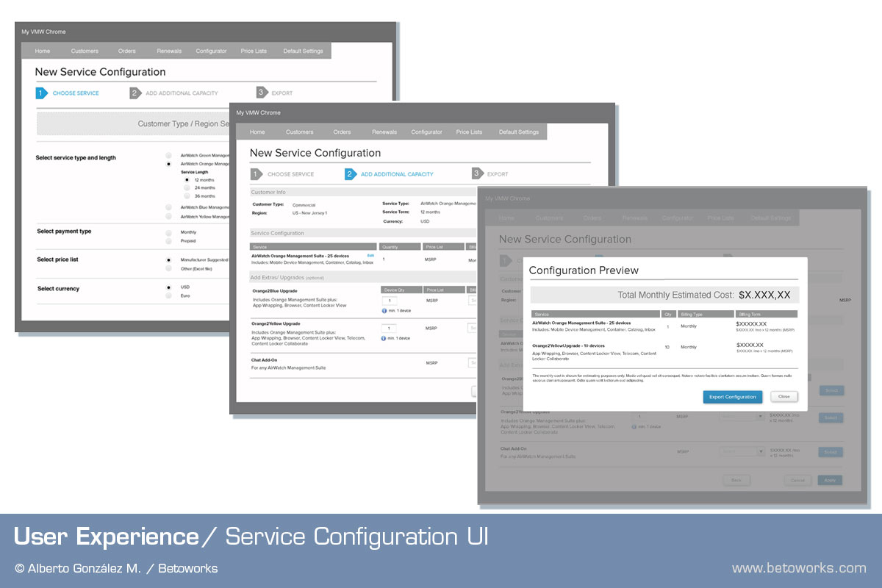The height and width of the screenshot is (588, 882).
Task: Click the Export Configuration button
Action: coord(733,397)
